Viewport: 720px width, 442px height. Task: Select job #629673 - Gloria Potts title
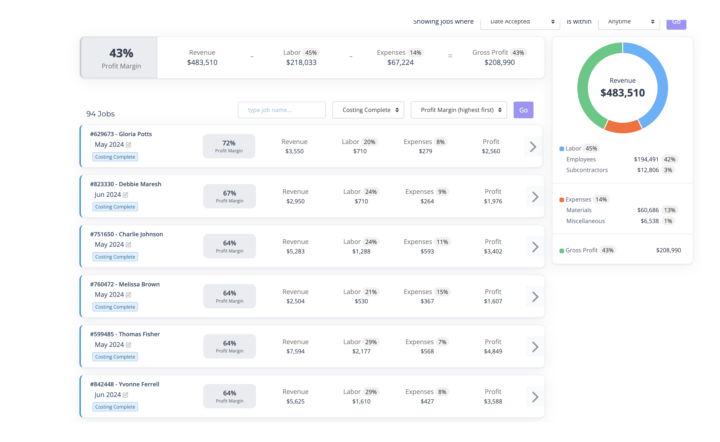(121, 134)
